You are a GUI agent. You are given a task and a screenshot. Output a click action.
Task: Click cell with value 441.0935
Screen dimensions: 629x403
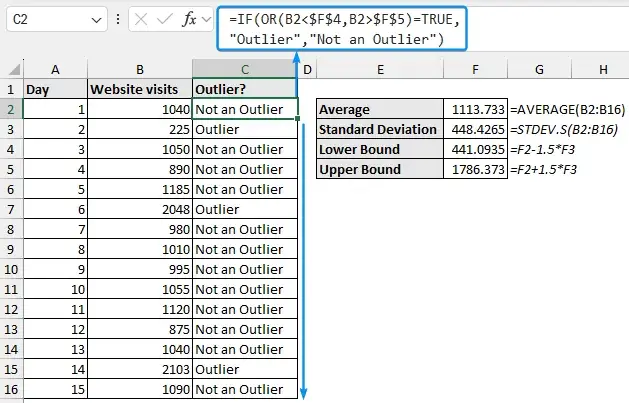coord(475,149)
